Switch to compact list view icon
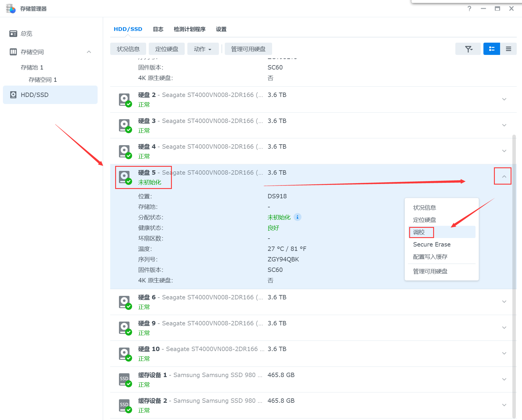Image resolution: width=522 pixels, height=420 pixels. 508,49
